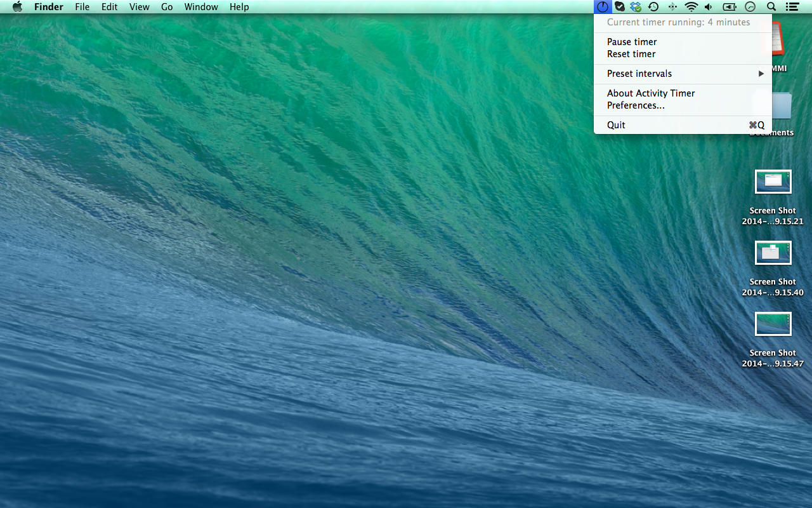Image resolution: width=812 pixels, height=508 pixels.
Task: Select the Screen Shot 9.15.40 thumbnail
Action: tap(773, 253)
